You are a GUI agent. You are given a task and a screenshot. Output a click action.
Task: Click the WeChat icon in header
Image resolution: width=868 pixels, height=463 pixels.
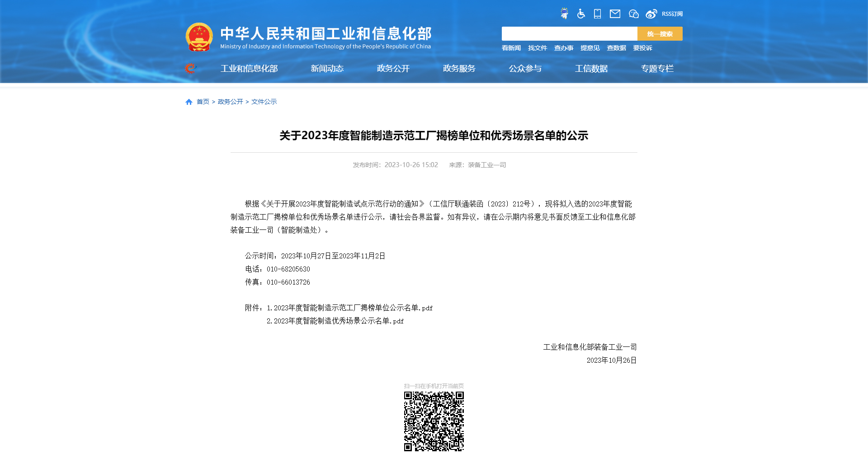633,14
